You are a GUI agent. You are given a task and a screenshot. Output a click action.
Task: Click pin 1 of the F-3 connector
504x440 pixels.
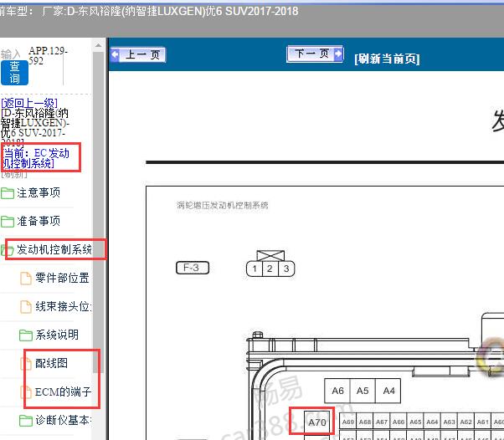[255, 269]
